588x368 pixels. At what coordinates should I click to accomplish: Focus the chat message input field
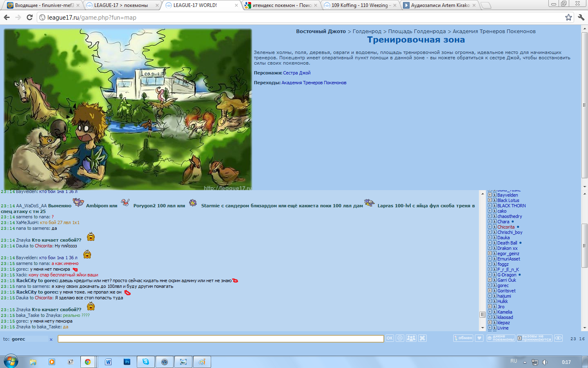(220, 339)
